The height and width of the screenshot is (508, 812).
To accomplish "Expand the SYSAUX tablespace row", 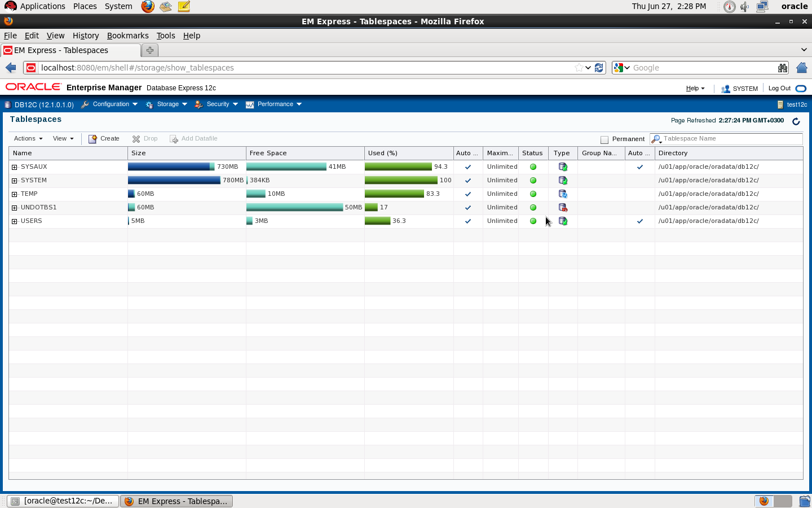I will click(x=15, y=167).
